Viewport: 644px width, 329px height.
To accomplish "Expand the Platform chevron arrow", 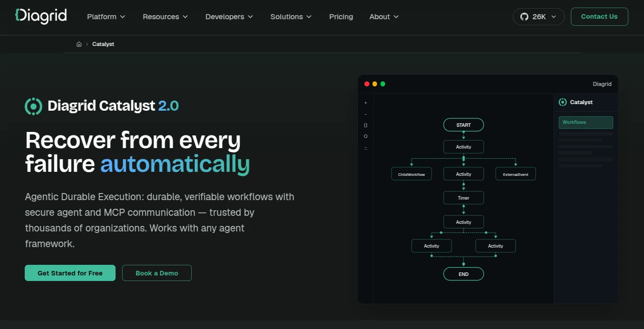I will [x=122, y=17].
